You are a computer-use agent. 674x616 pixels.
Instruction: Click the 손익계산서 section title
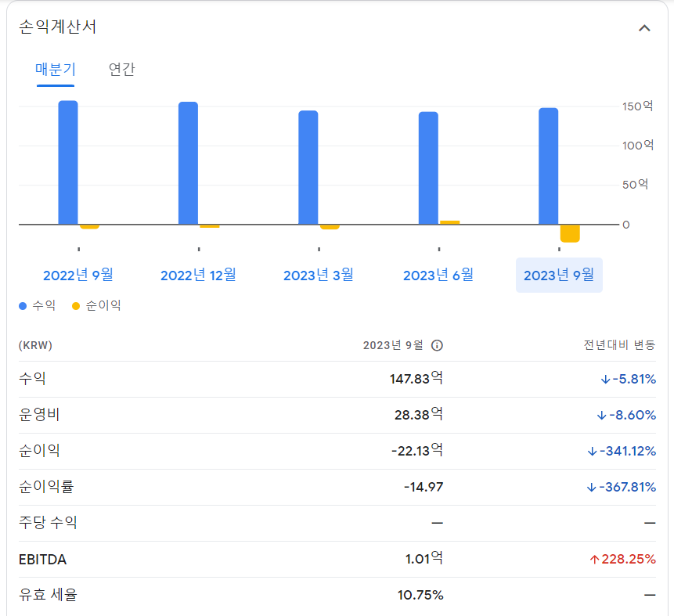coord(58,27)
